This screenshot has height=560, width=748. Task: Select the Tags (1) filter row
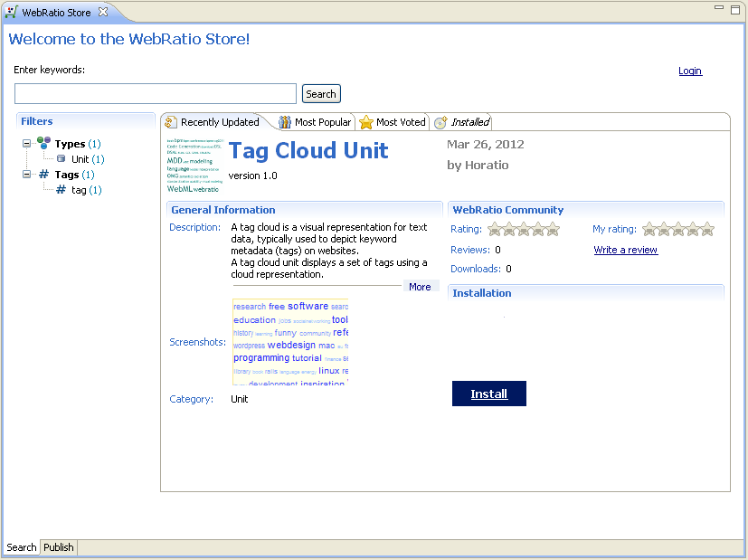point(74,175)
